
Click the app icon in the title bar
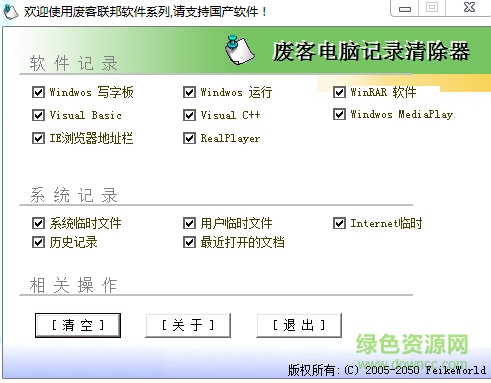[10, 12]
